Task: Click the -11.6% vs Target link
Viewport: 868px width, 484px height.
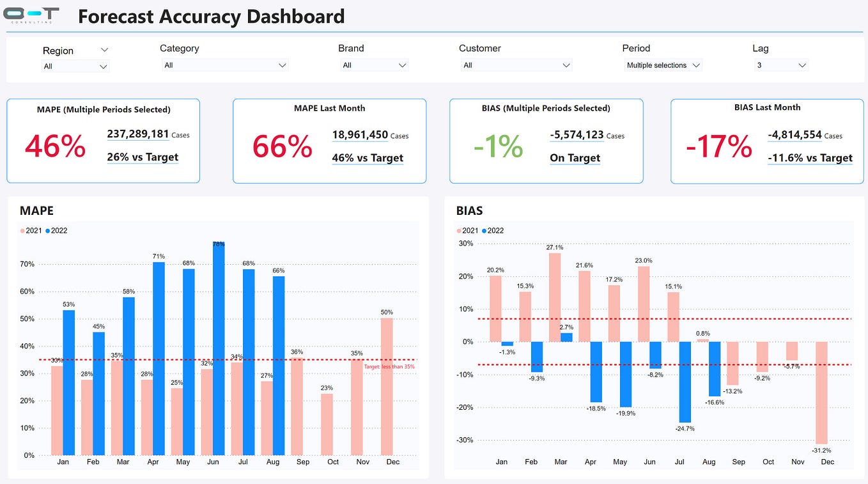Action: pos(810,157)
